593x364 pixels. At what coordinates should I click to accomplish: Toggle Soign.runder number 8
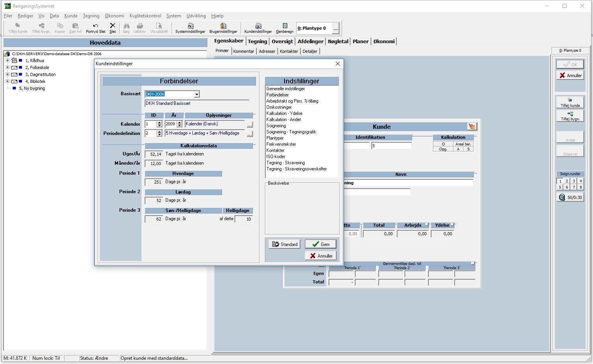click(x=581, y=187)
